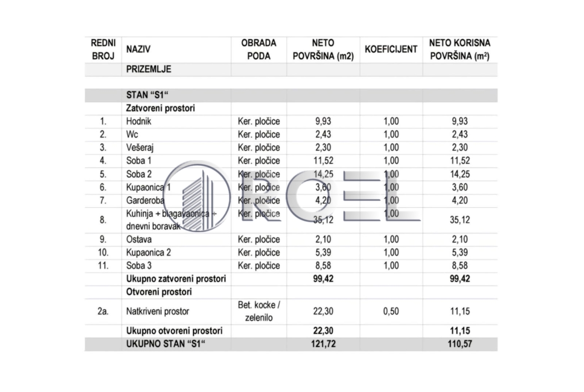
Task: Select the Soba 3 floor finish cell
Action: 259,266
